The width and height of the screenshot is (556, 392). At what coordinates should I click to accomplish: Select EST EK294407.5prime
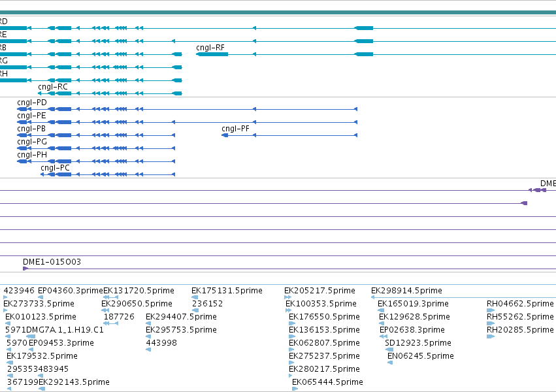181,317
